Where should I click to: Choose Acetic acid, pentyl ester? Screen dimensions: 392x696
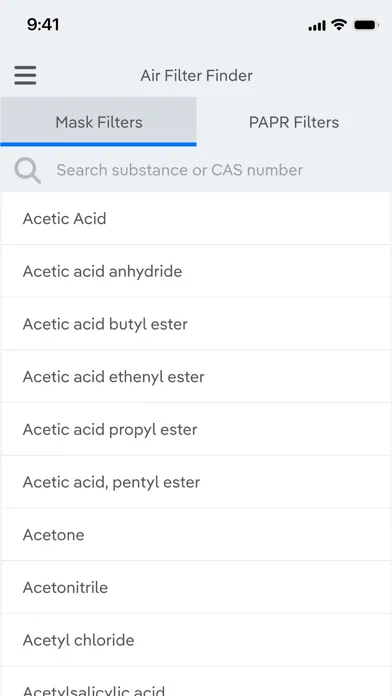click(x=196, y=482)
